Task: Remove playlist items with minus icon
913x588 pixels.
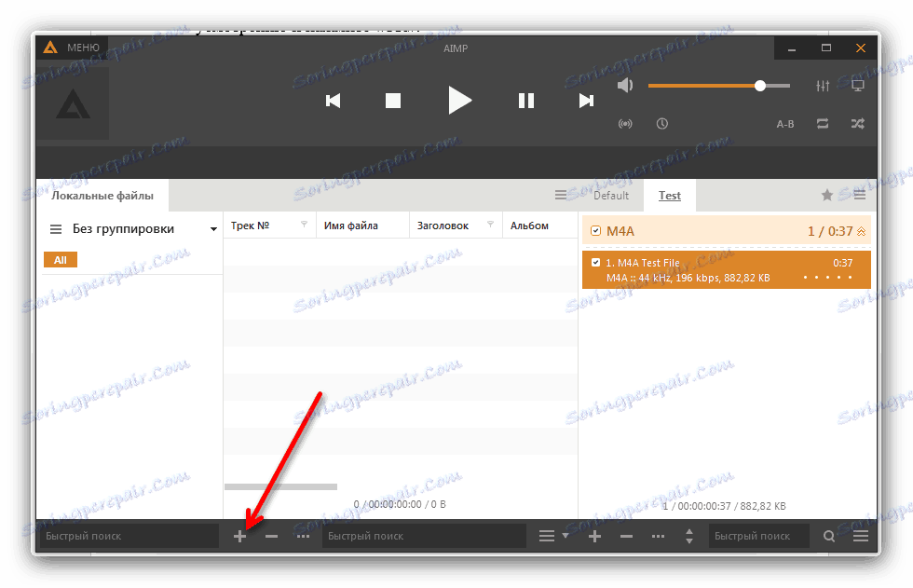Action: pos(626,536)
